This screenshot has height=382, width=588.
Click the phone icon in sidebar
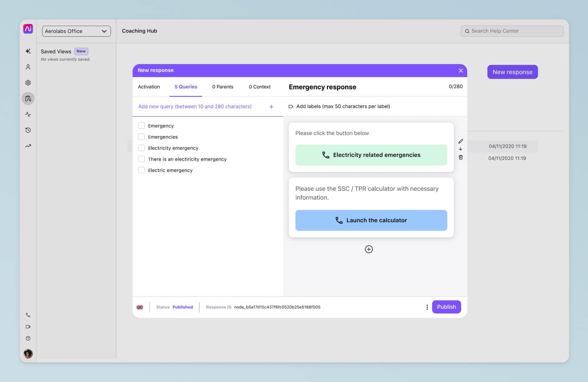tap(28, 315)
